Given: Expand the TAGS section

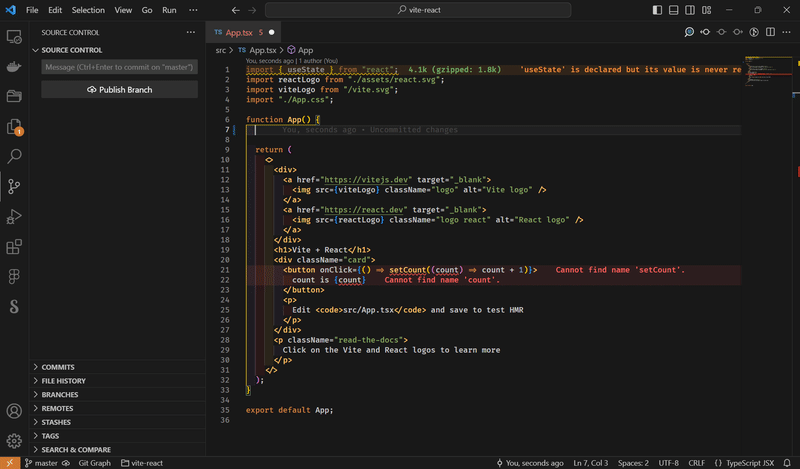Looking at the screenshot, I should click(117, 436).
